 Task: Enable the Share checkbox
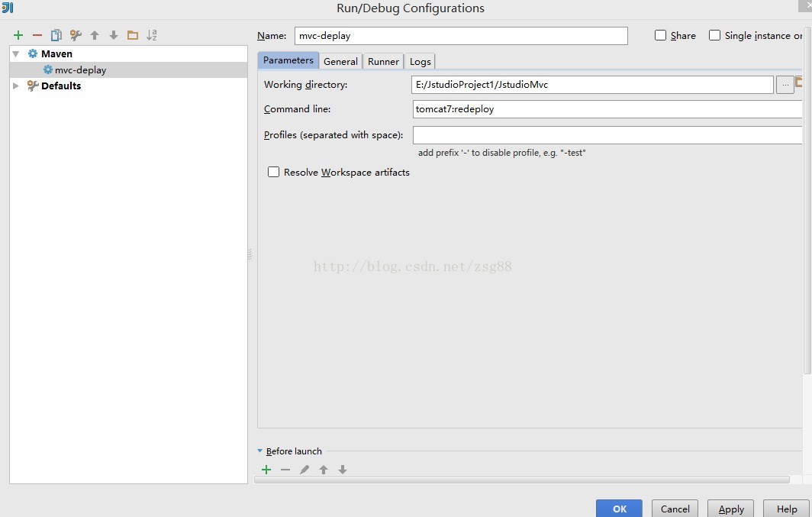(x=661, y=35)
